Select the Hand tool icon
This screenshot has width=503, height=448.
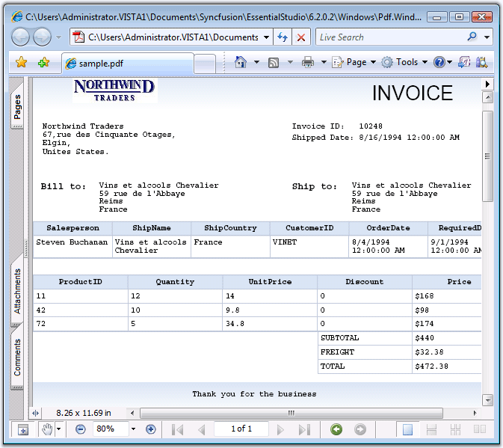(x=47, y=429)
